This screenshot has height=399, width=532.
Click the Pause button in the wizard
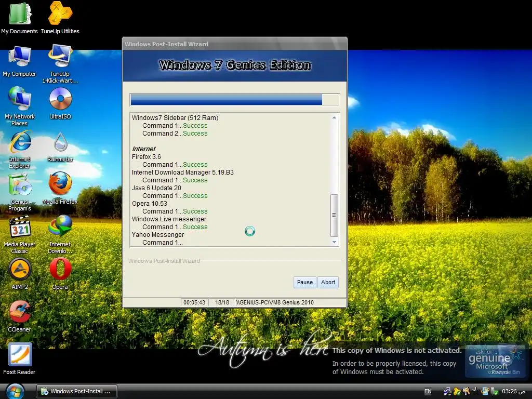(x=304, y=282)
